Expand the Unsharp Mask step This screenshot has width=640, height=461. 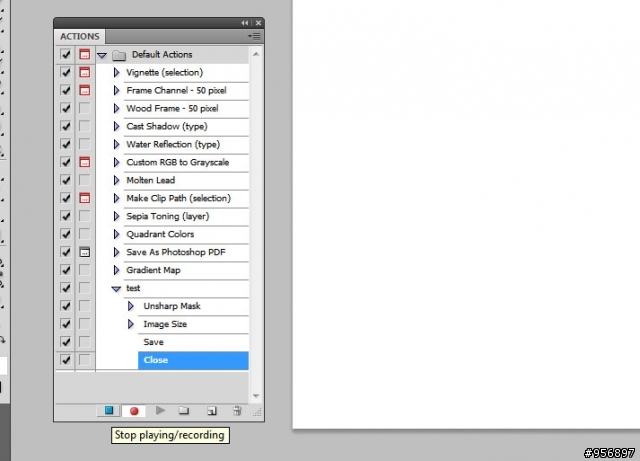131,306
